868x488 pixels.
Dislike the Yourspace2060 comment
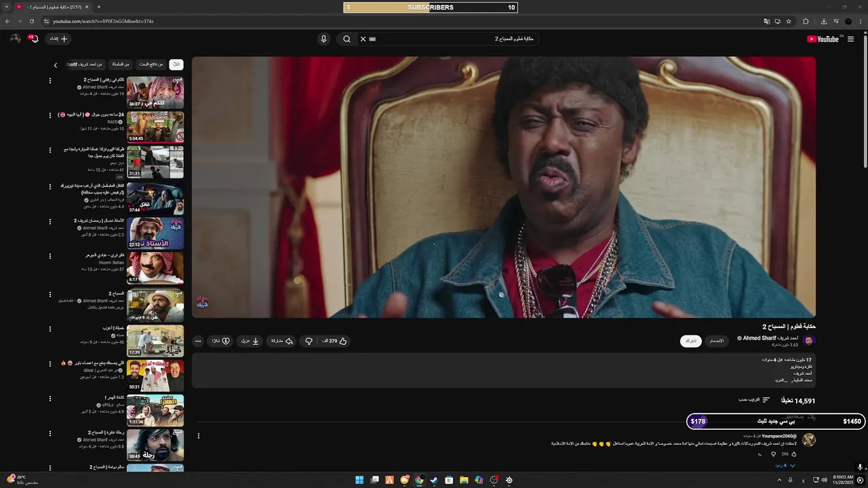[x=773, y=454]
